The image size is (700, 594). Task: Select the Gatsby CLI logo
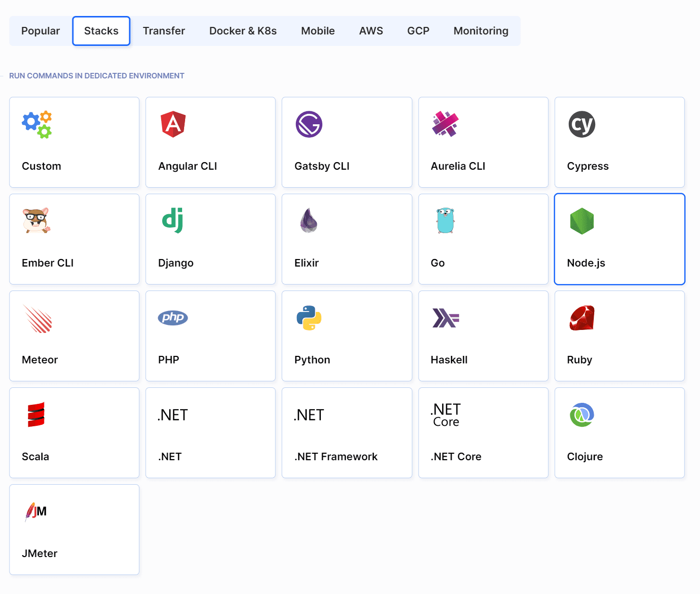click(309, 124)
